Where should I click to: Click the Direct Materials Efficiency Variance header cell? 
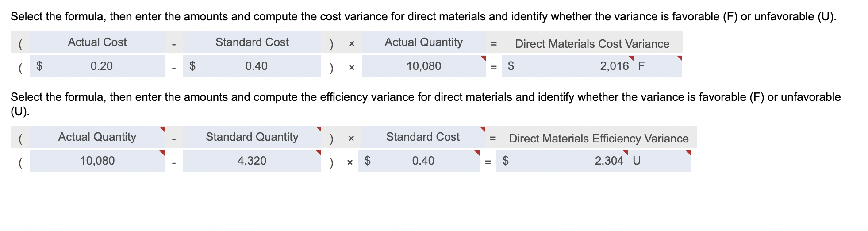click(599, 139)
